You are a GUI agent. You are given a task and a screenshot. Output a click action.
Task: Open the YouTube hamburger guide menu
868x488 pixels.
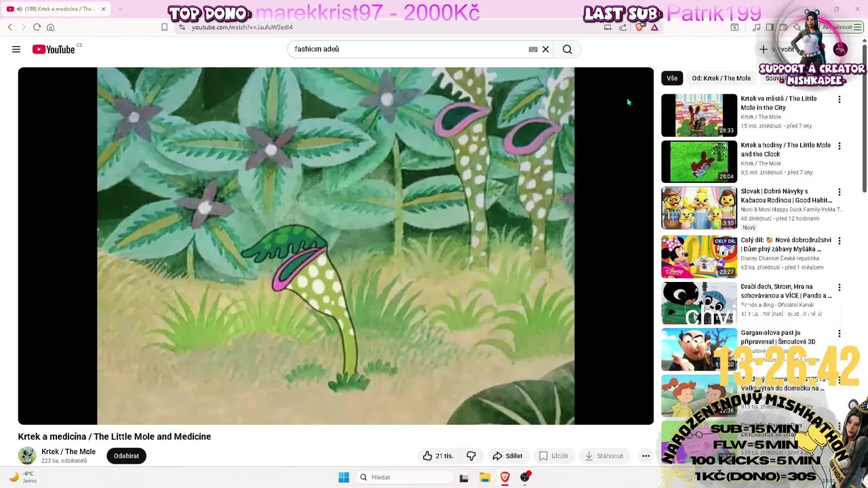click(x=16, y=49)
